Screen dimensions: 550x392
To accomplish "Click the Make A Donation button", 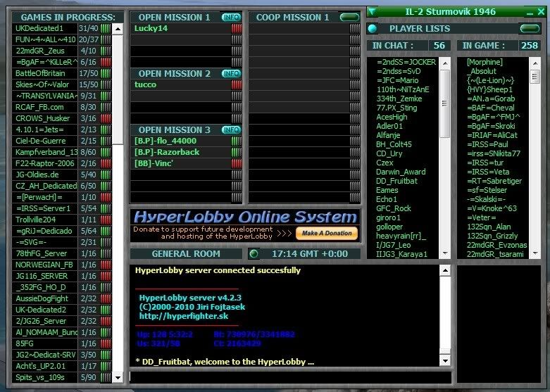I will [x=326, y=233].
